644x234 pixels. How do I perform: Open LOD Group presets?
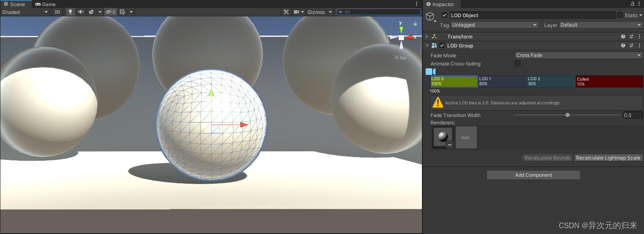coord(631,45)
